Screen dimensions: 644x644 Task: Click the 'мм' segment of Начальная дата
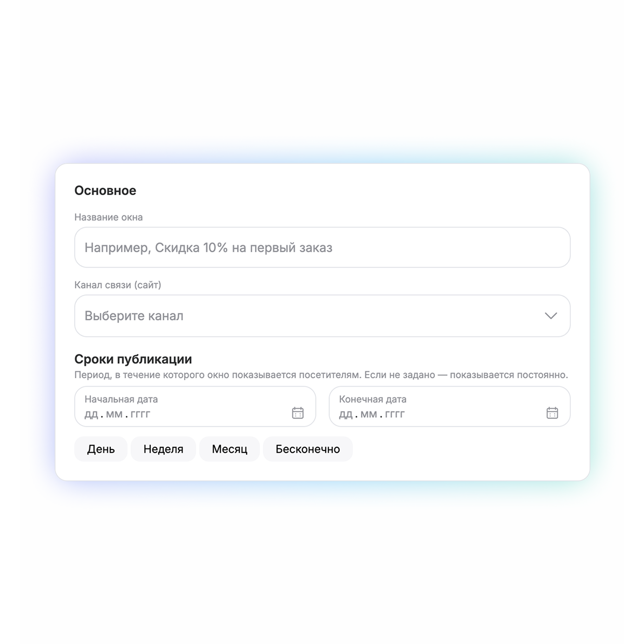coord(114,415)
